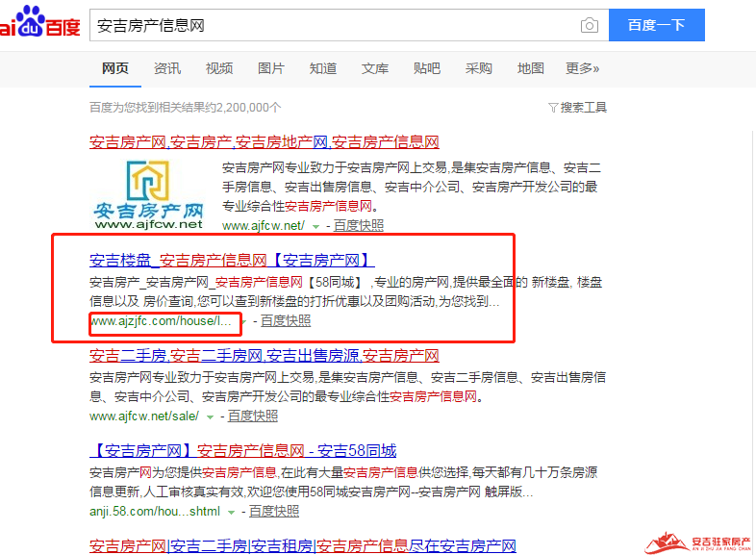This screenshot has height=555, width=756.
Task: Switch to the 文库 tab
Action: (x=375, y=68)
